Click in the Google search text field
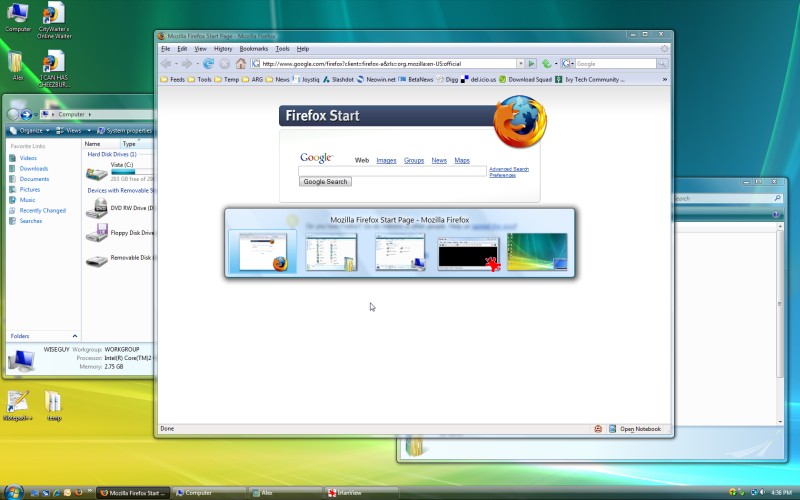This screenshot has width=800, height=500. pos(392,171)
